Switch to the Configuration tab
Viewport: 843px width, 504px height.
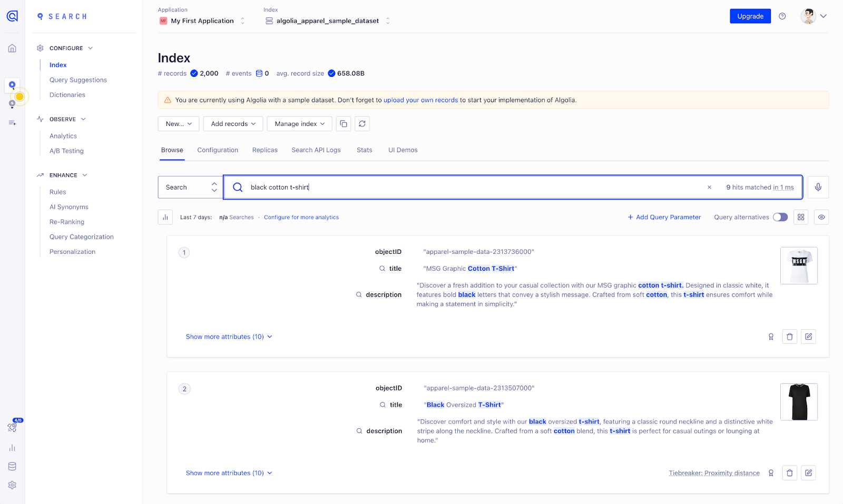click(217, 150)
